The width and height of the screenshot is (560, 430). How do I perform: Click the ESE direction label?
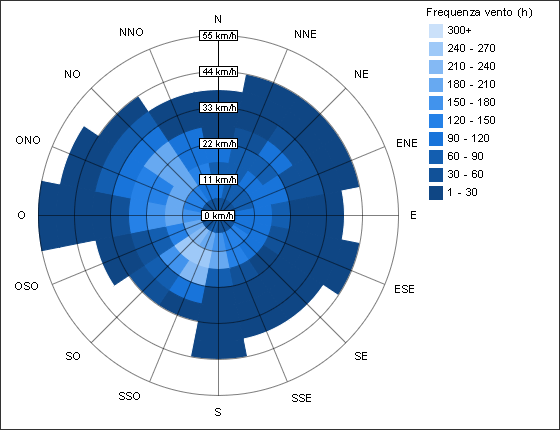click(404, 289)
